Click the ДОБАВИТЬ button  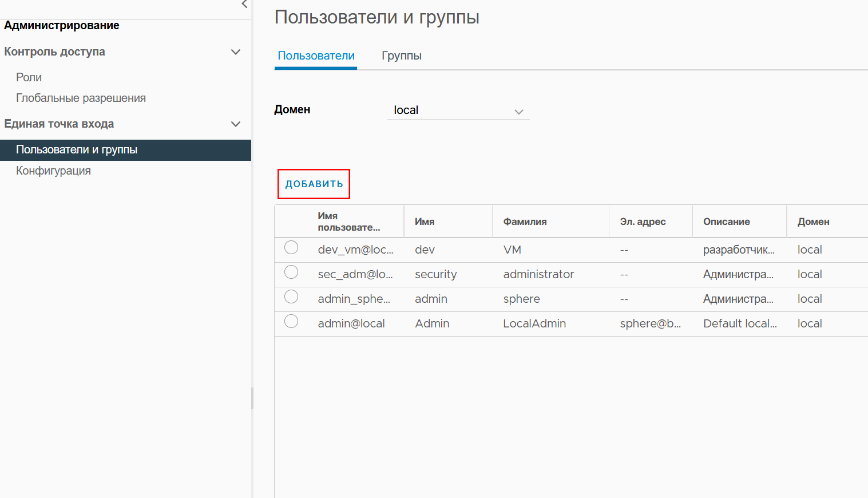click(314, 184)
